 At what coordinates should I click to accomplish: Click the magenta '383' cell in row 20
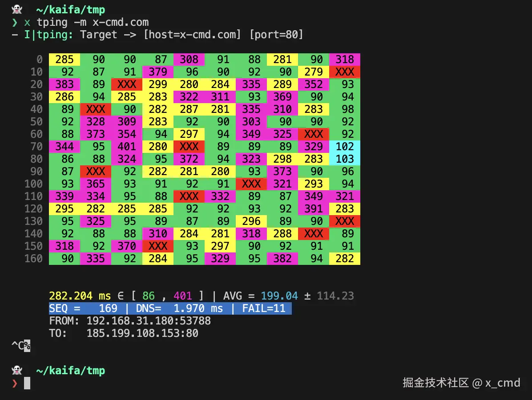tap(64, 84)
